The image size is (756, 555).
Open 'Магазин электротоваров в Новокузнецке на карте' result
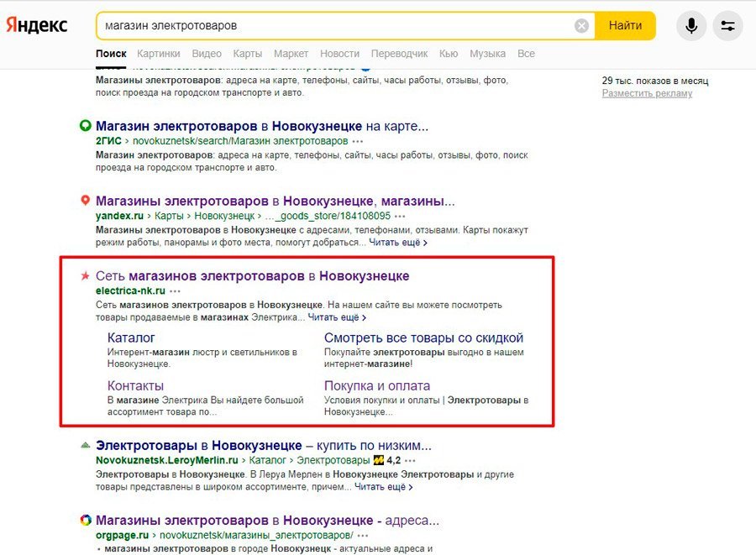pyautogui.click(x=262, y=126)
